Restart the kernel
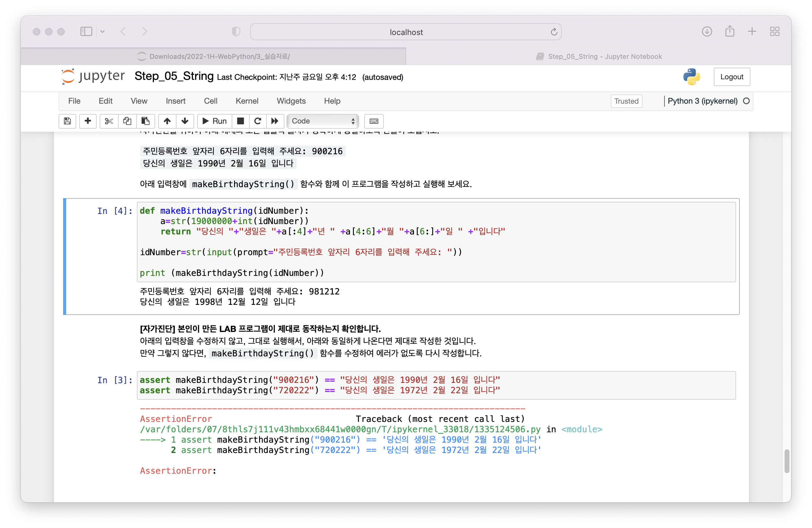 pos(258,121)
